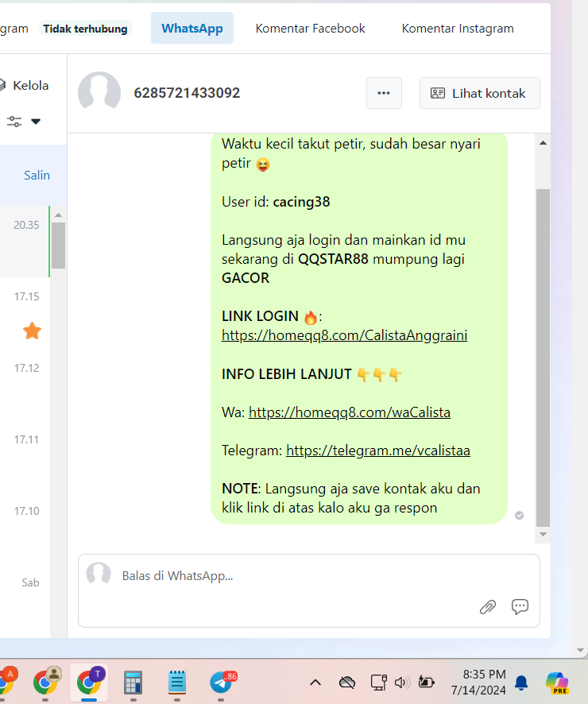This screenshot has width=588, height=704.
Task: Open the homeqq8.com/CalistaAnggraini login link
Action: pos(344,335)
